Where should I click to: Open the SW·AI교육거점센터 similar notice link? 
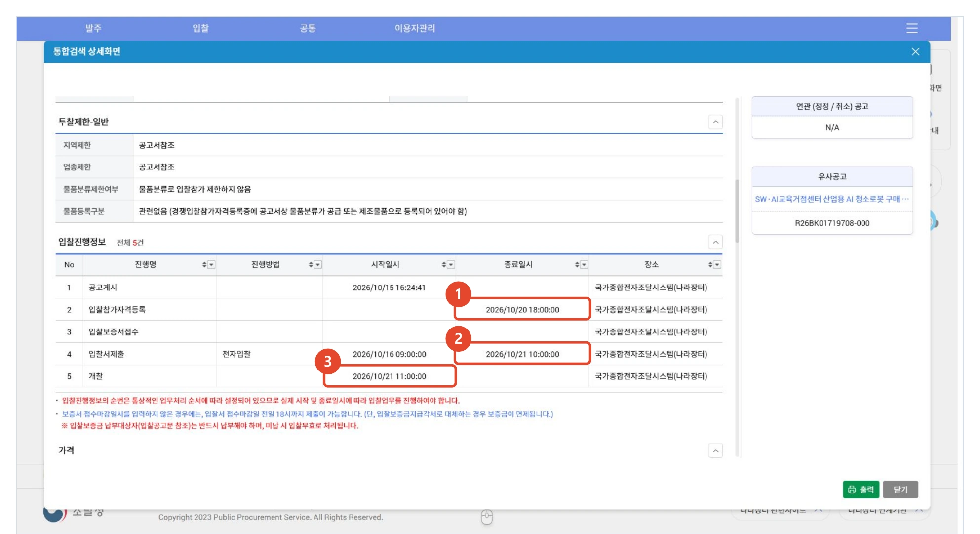(832, 199)
